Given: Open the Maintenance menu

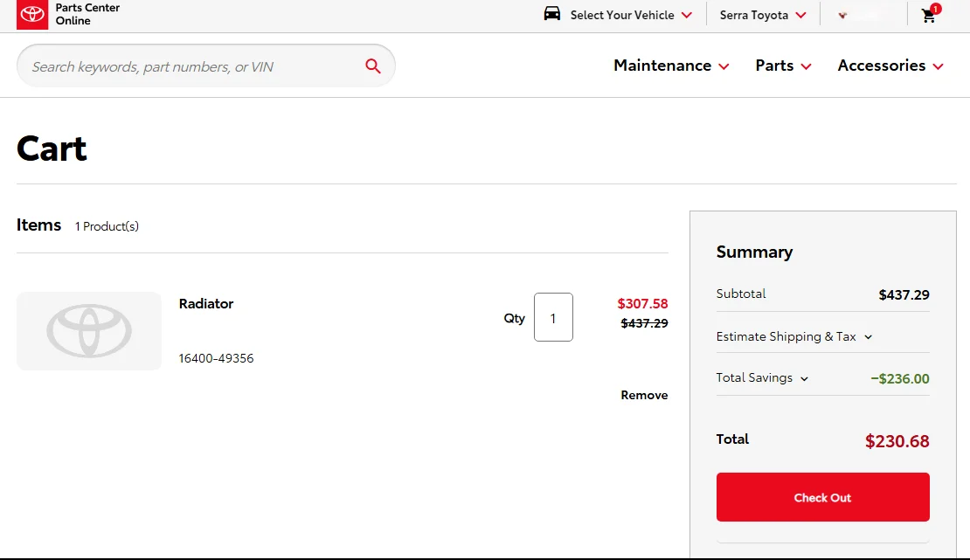Looking at the screenshot, I should (x=671, y=66).
